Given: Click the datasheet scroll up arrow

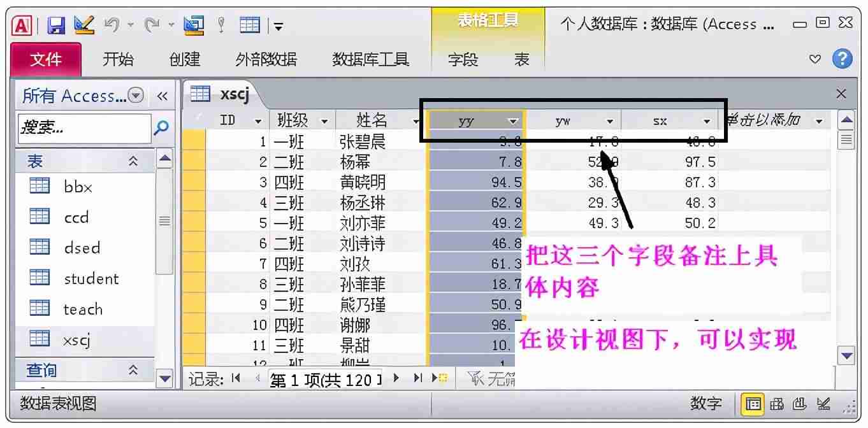Looking at the screenshot, I should [x=846, y=120].
